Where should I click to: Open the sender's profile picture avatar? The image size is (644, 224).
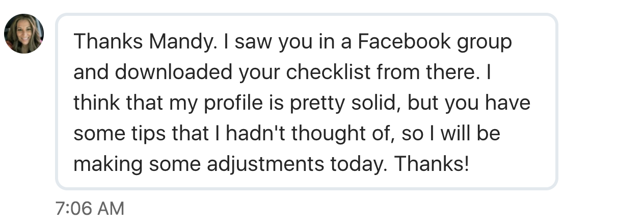24,33
